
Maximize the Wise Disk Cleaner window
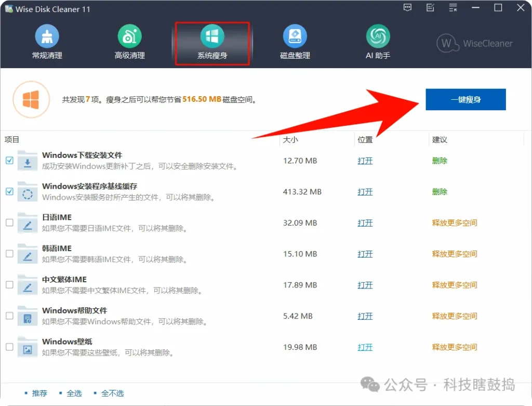[498, 7]
